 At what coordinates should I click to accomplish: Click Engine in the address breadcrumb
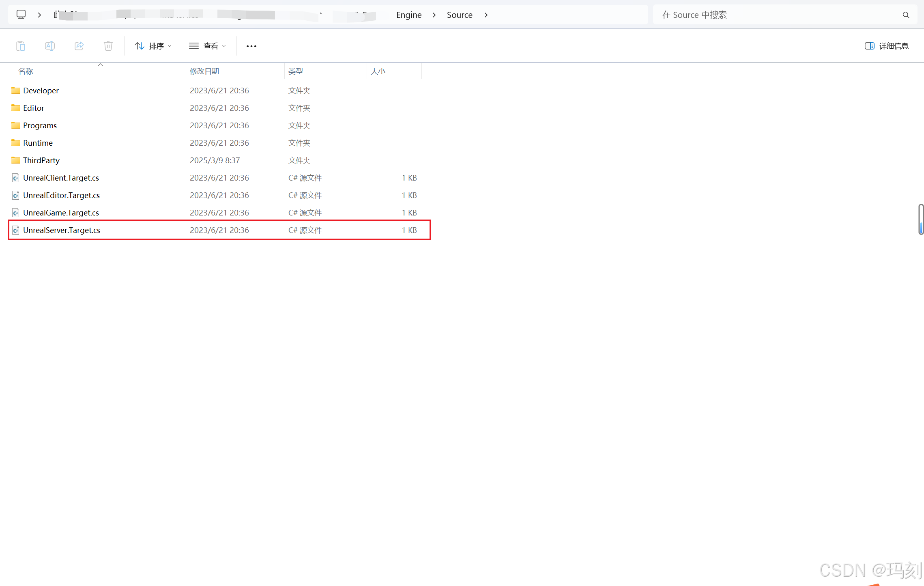[x=408, y=15]
